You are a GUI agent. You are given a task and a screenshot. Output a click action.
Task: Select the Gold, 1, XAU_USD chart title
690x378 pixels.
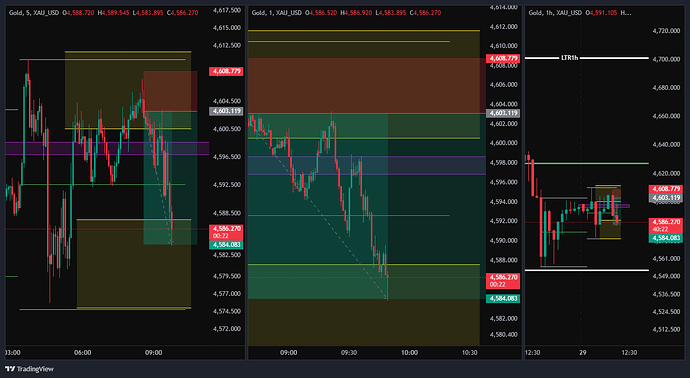(x=277, y=13)
